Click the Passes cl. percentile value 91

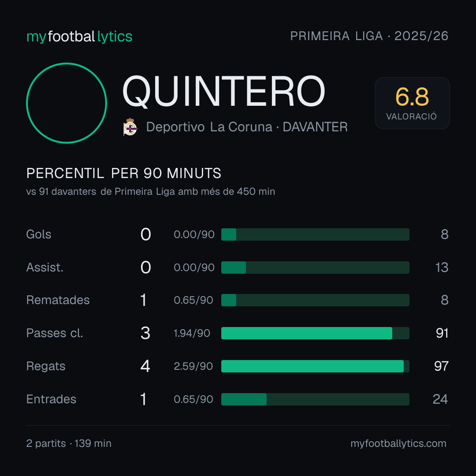(442, 333)
